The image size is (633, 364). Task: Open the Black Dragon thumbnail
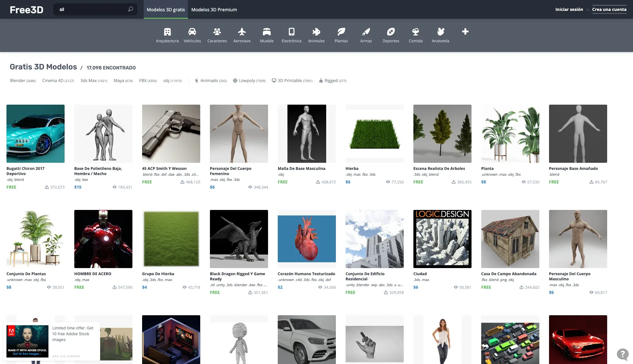[239, 239]
